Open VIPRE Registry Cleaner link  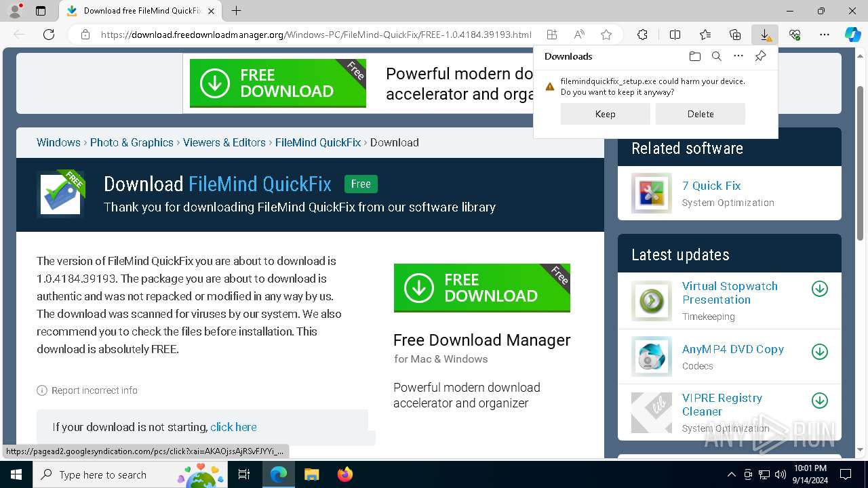[722, 405]
